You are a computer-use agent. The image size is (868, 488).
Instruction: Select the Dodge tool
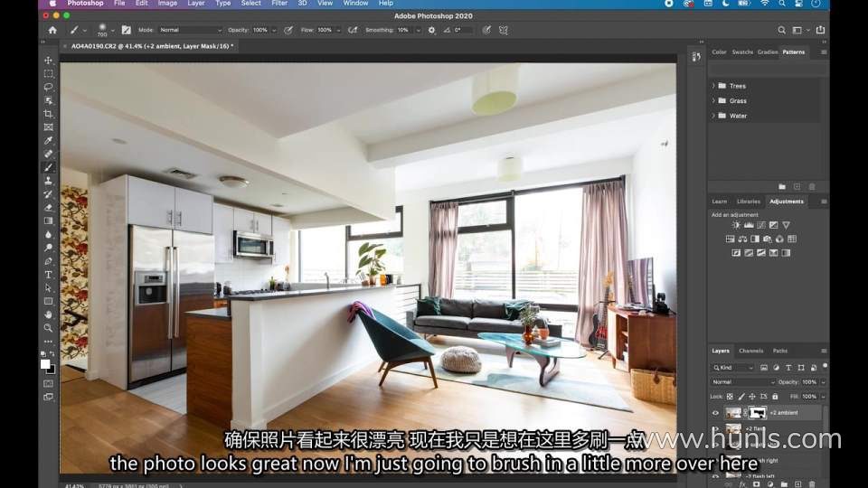pyautogui.click(x=49, y=248)
